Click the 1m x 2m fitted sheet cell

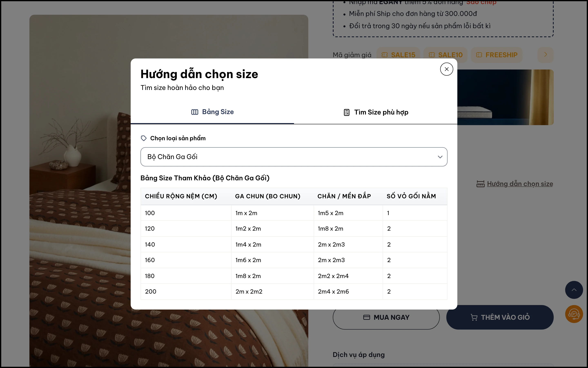pyautogui.click(x=272, y=213)
